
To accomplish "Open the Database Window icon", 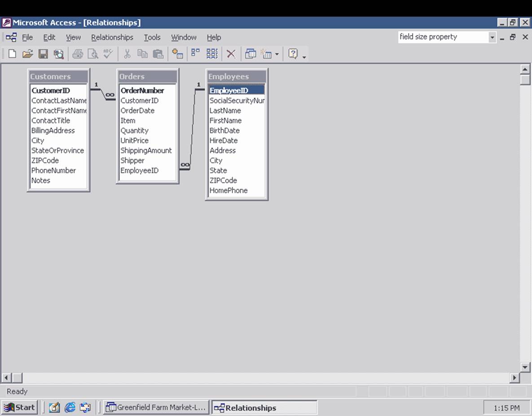I will (x=251, y=54).
